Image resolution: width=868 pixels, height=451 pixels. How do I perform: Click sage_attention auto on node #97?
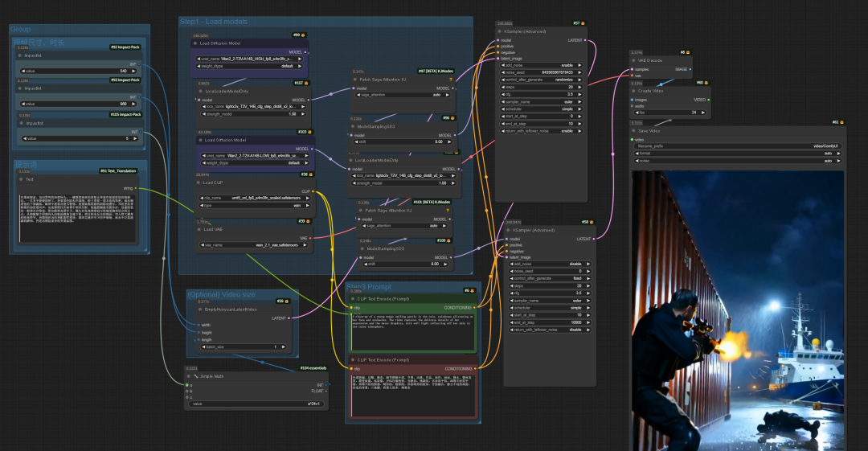tap(403, 95)
